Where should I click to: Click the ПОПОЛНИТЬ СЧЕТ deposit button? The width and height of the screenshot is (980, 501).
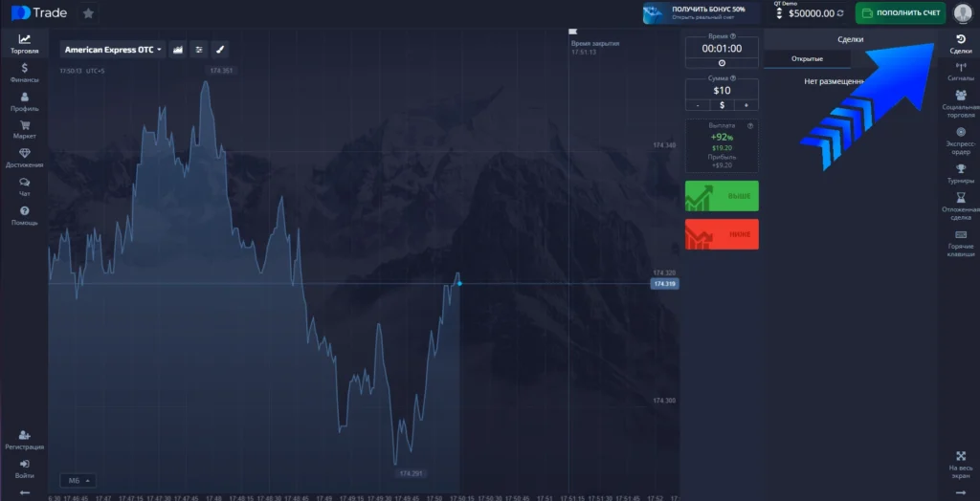900,13
